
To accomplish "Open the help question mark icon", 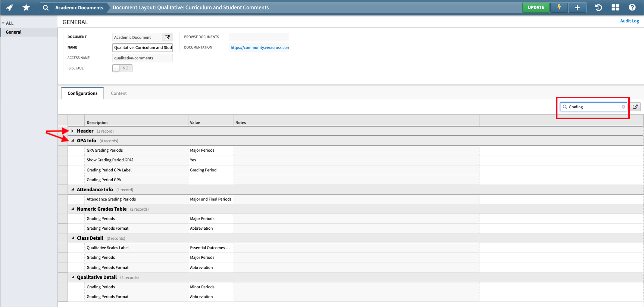I will tap(632, 7).
